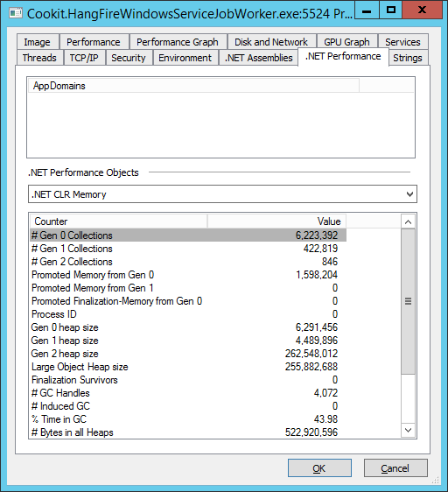448x492 pixels.
Task: Open the .NET Assemblies tab
Action: [x=258, y=58]
